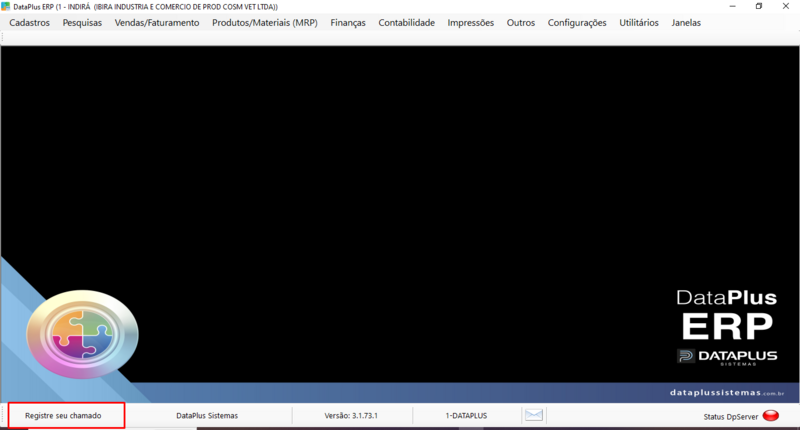Click the Status DpServer label
Image resolution: width=800 pixels, height=430 pixels.
pos(731,417)
